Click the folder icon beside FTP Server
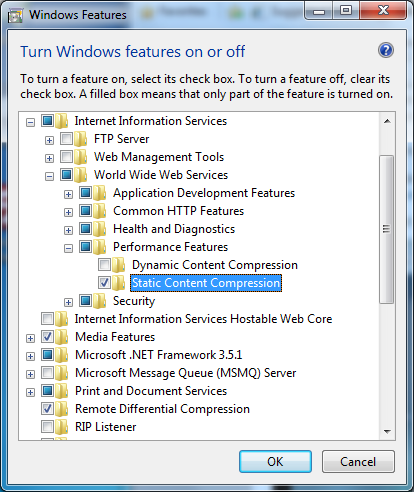The height and width of the screenshot is (492, 414). (x=81, y=139)
